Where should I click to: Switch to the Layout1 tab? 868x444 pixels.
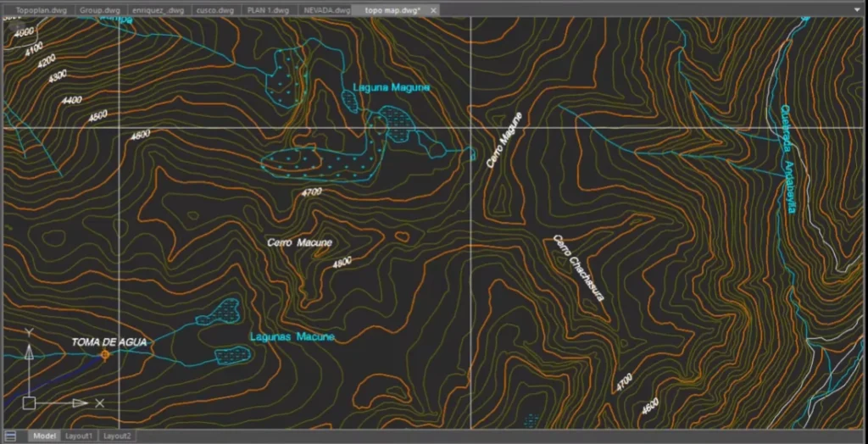(79, 436)
